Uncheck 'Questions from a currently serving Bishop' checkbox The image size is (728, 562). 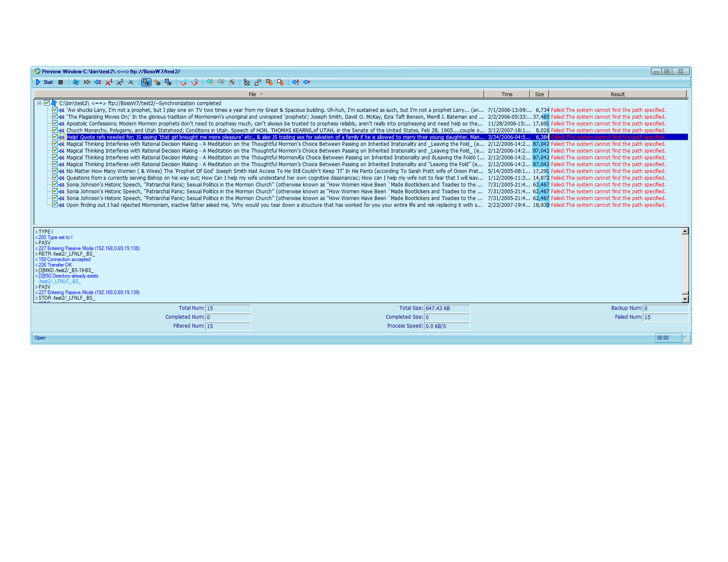click(55, 178)
